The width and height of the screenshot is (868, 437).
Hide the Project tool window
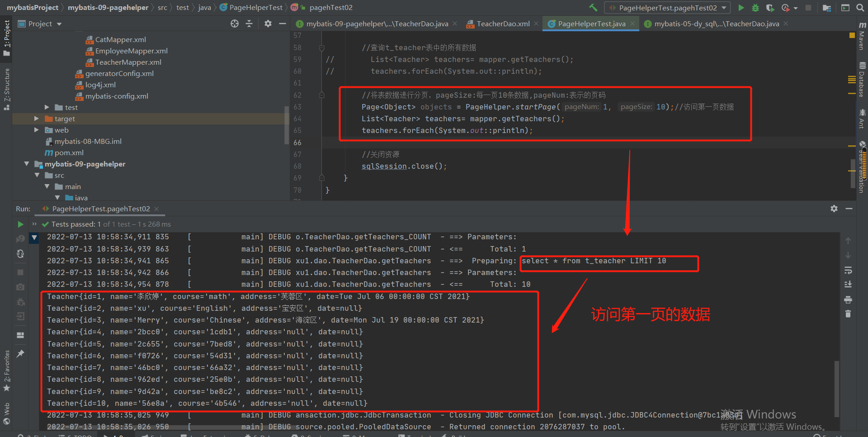click(283, 24)
